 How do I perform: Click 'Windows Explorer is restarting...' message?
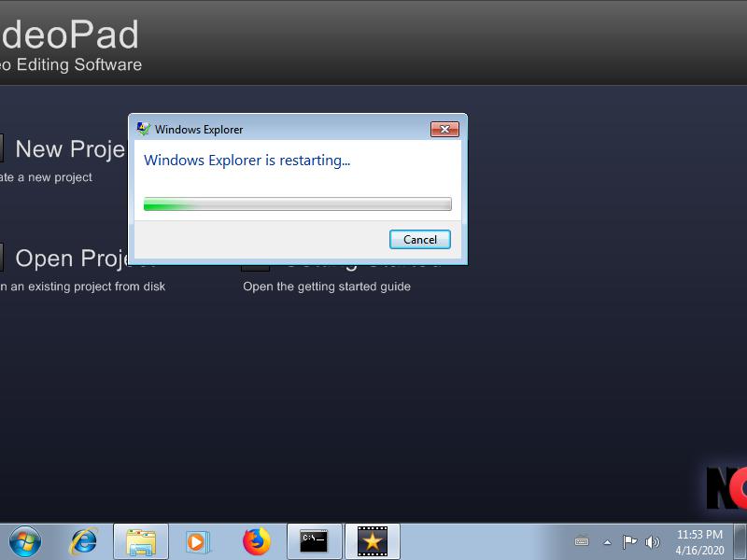(x=247, y=161)
